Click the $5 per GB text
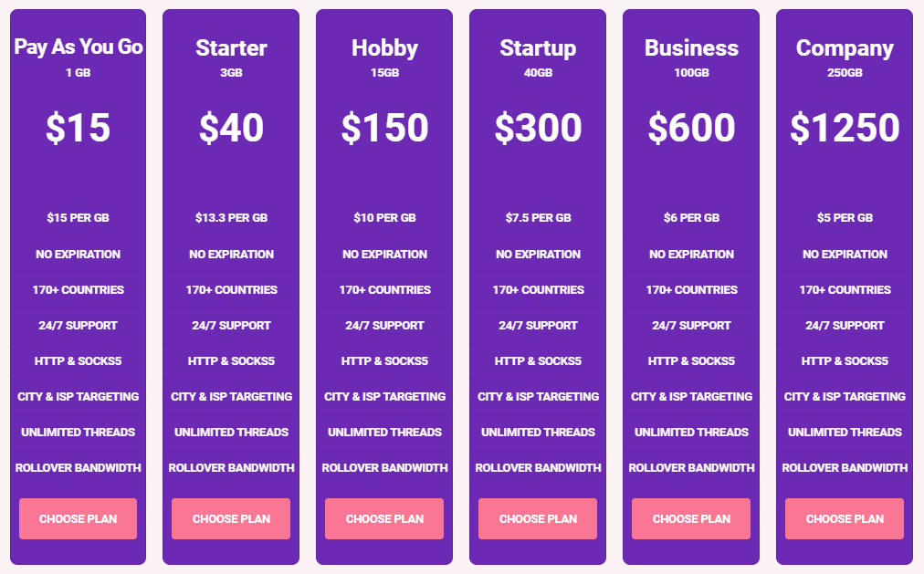924x574 pixels. [x=845, y=218]
